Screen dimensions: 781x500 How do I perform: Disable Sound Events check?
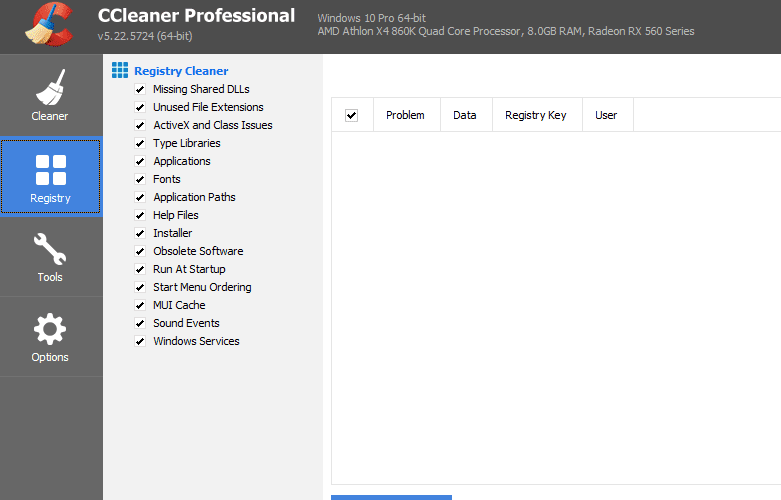click(140, 323)
